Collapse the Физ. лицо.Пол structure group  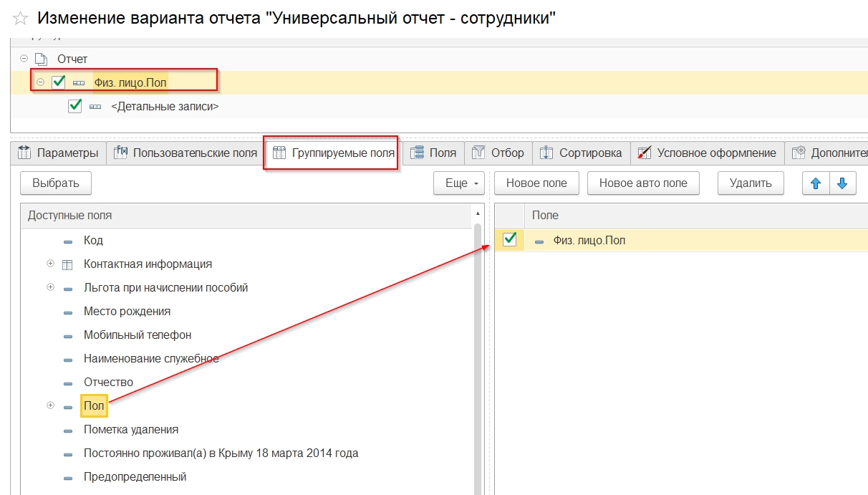[40, 82]
